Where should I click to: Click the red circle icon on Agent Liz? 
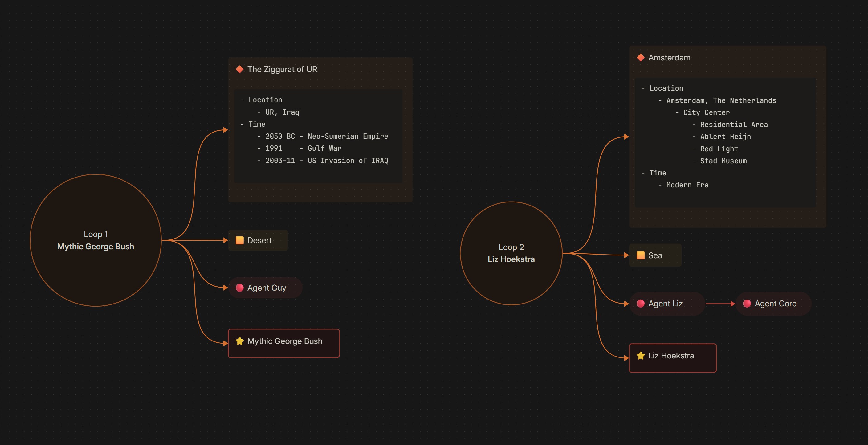641,304
